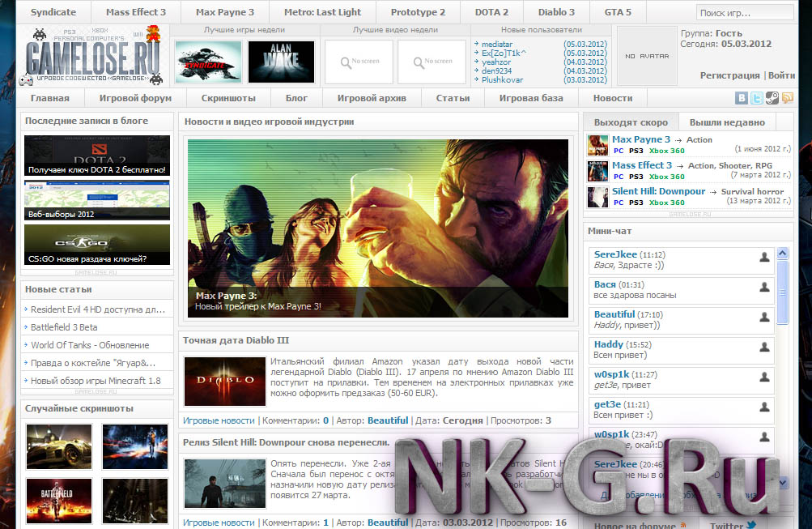This screenshot has width=812, height=529.
Task: Select Prototype 2 in top game bar
Action: (418, 12)
